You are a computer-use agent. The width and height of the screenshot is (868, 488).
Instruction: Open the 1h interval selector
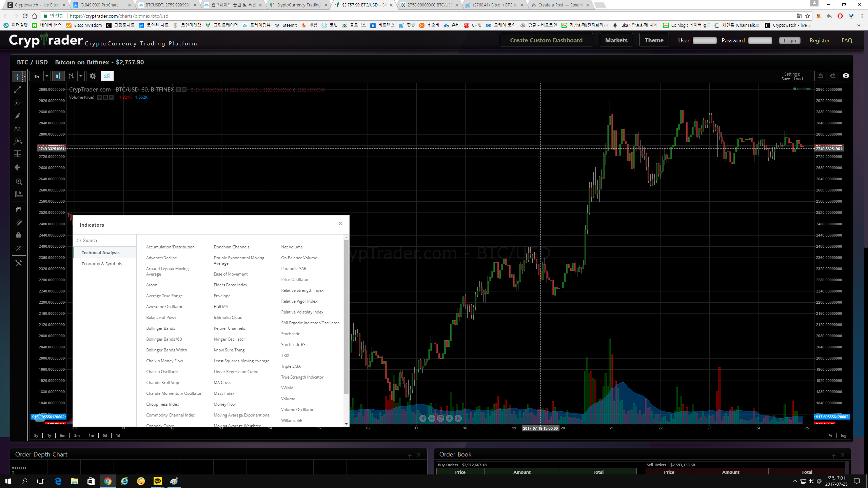pyautogui.click(x=36, y=77)
